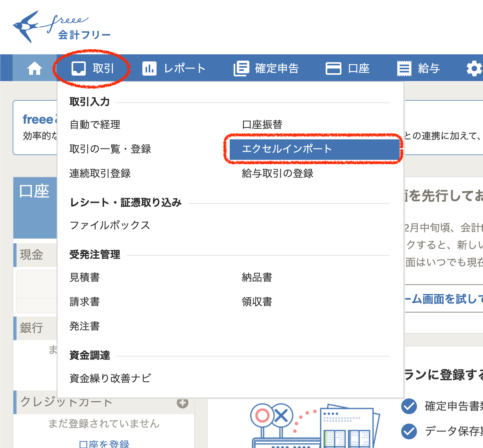This screenshot has height=448, width=483.
Task: Open the 確定申告 document icon menu
Action: [x=241, y=68]
